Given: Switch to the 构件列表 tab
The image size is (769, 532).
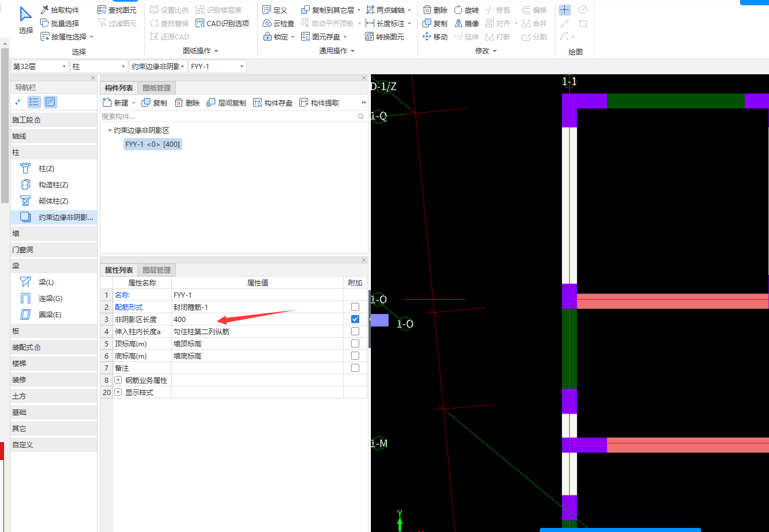Looking at the screenshot, I should click(x=119, y=88).
